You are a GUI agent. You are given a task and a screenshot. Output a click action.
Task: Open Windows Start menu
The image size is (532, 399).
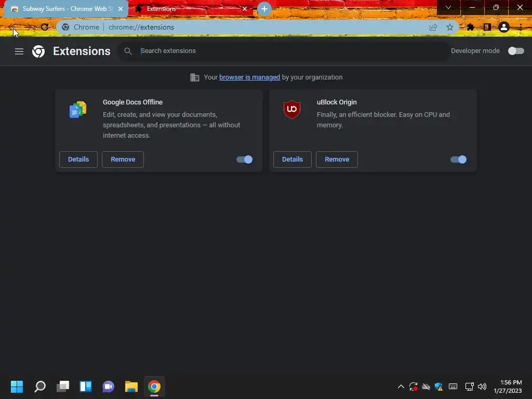tap(17, 387)
